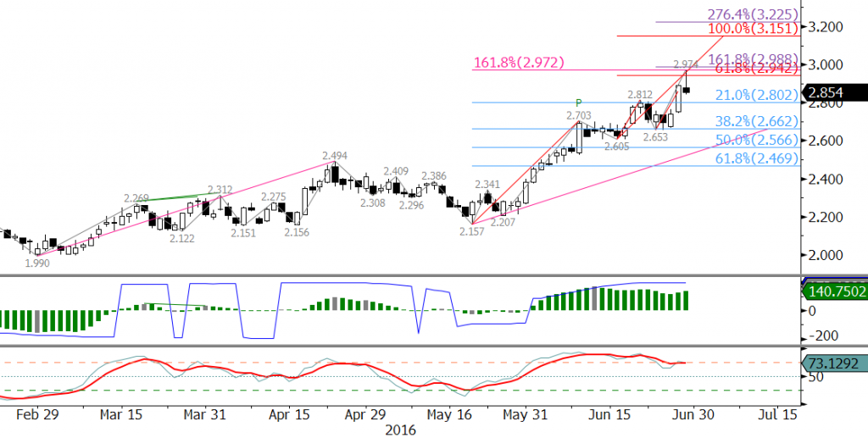868x438 pixels.
Task: Click the 2.494 April peak label
Action: (x=335, y=156)
